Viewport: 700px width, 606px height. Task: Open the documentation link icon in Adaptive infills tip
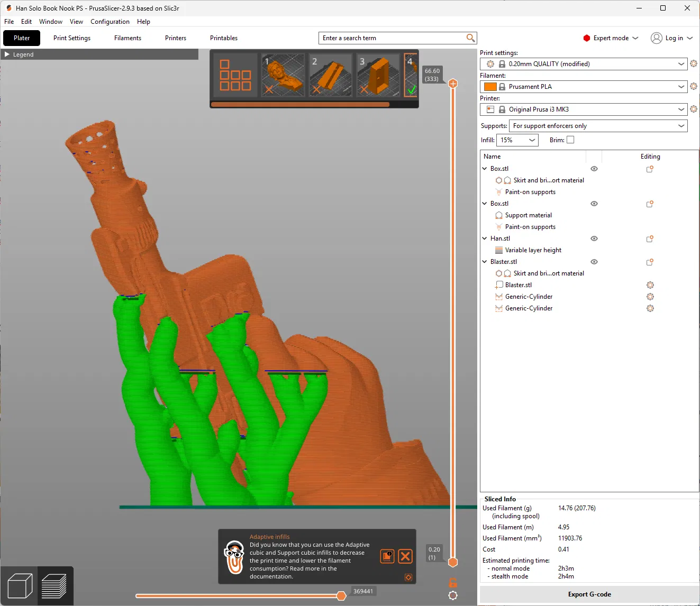(x=387, y=556)
